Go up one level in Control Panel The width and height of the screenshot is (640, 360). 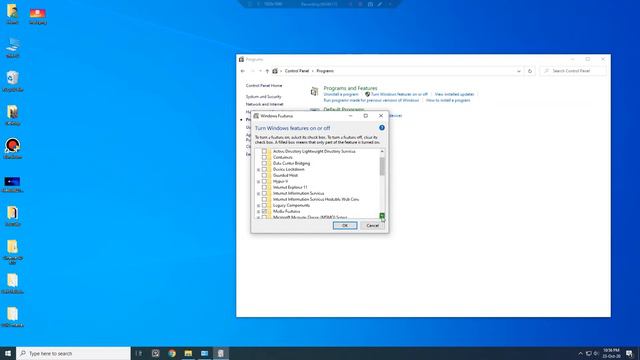(x=267, y=71)
